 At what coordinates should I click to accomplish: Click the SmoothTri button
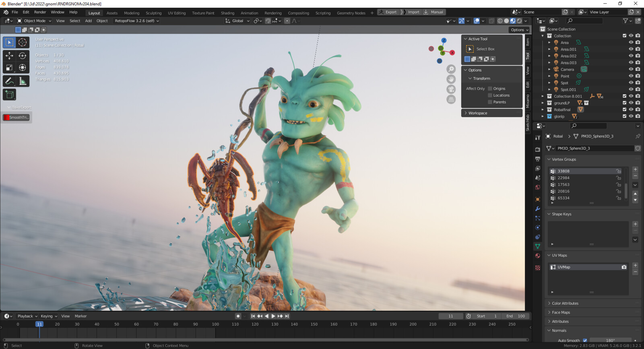[x=16, y=118]
